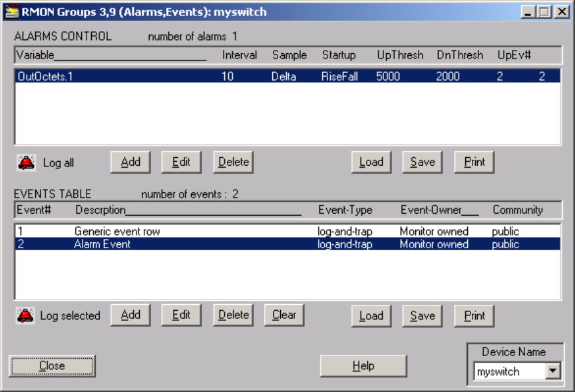The width and height of the screenshot is (575, 392).
Task: Click the RiseFall startup value
Action: 339,77
